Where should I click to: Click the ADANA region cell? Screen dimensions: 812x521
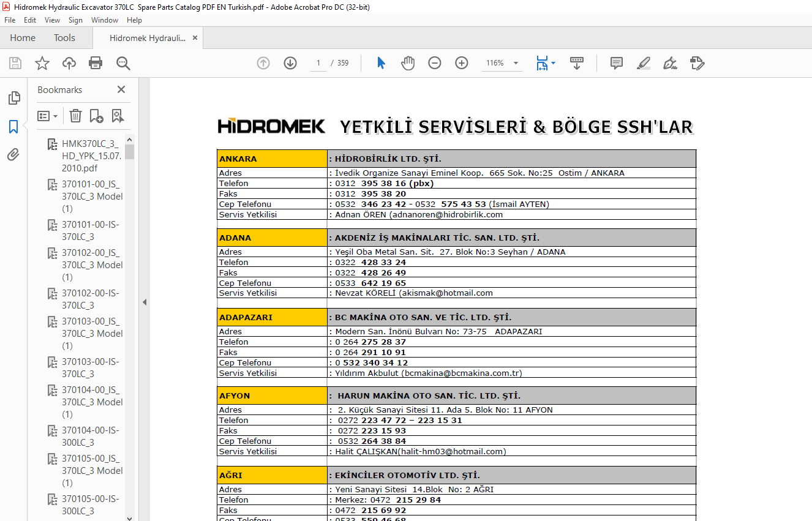273,238
